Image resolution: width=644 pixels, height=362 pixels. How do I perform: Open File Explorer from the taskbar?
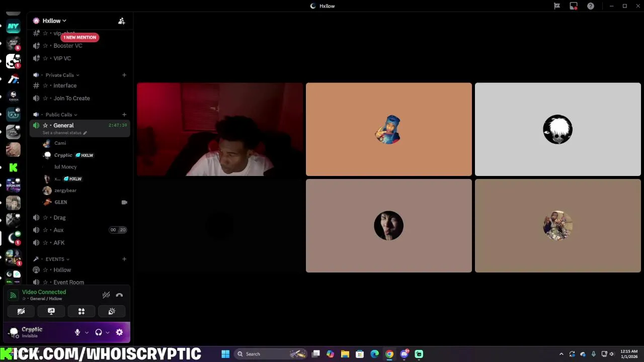coord(345,354)
